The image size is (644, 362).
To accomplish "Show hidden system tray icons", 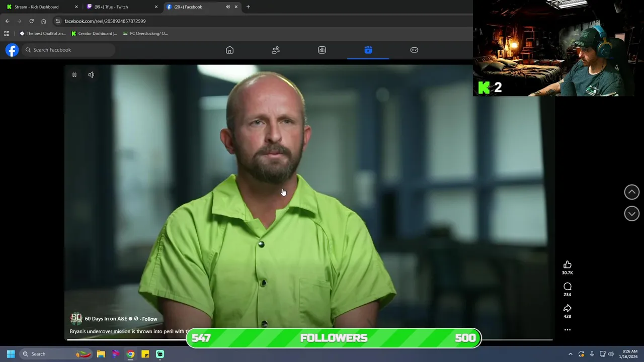I will pyautogui.click(x=570, y=354).
